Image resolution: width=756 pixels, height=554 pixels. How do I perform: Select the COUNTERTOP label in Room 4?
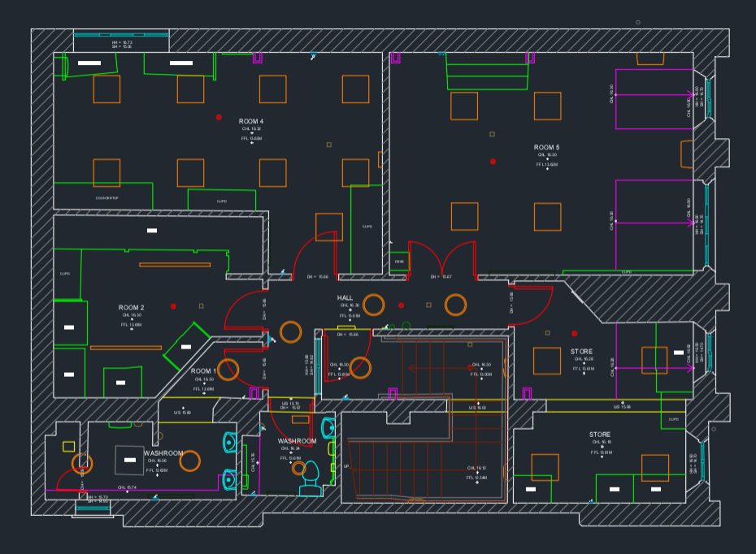[106, 197]
